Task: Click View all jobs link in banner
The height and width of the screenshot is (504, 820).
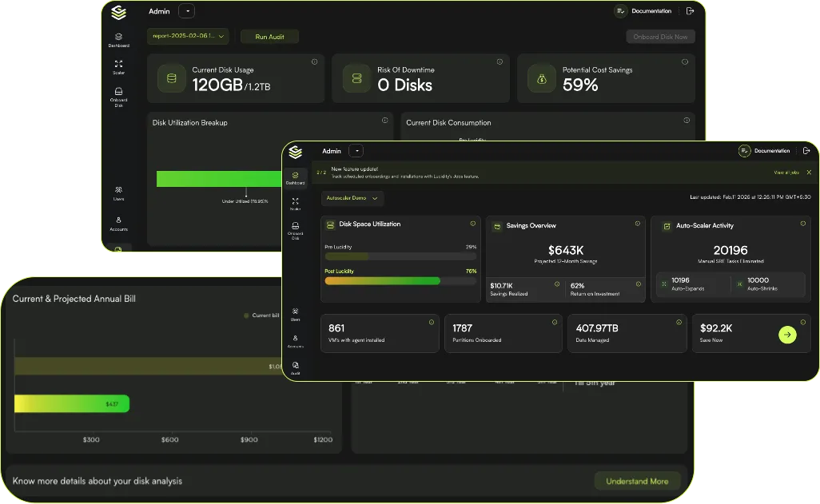Action: pos(786,173)
